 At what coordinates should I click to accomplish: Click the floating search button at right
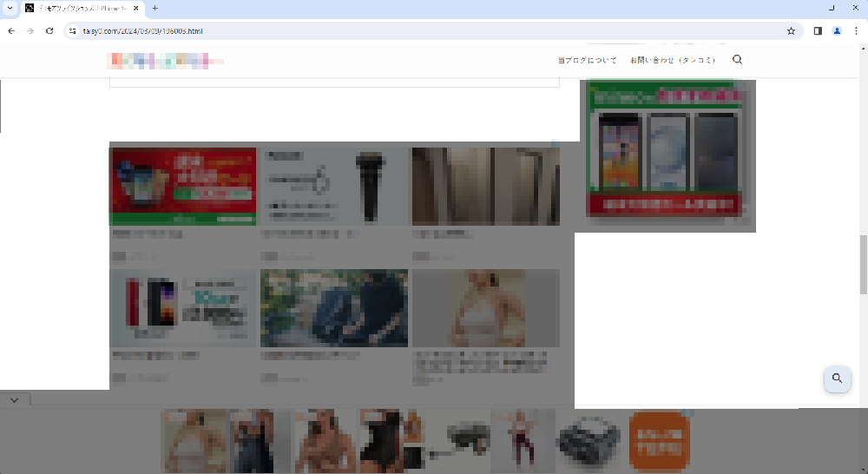837,379
